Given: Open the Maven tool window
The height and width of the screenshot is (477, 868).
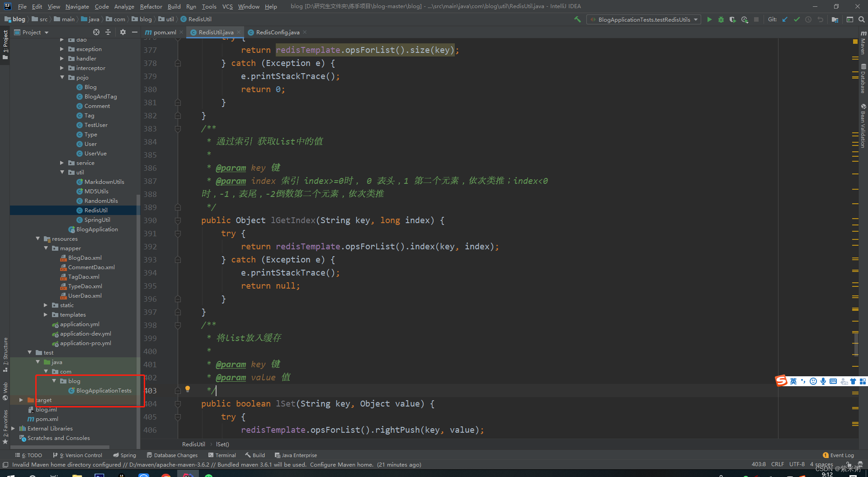Looking at the screenshot, I should point(863,43).
